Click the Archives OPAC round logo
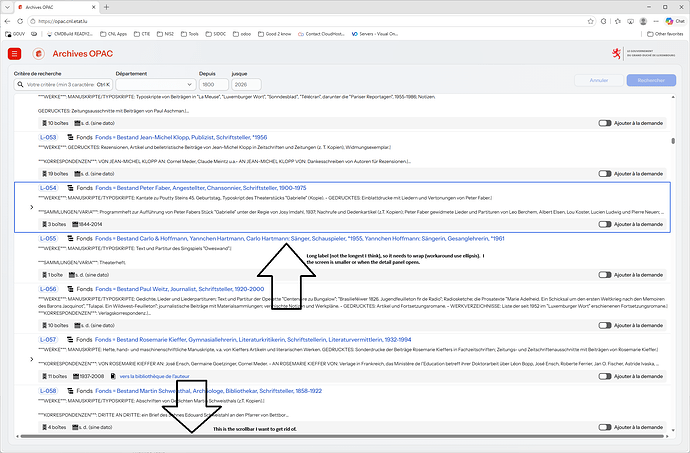This screenshot has height=453, width=690. [39, 54]
